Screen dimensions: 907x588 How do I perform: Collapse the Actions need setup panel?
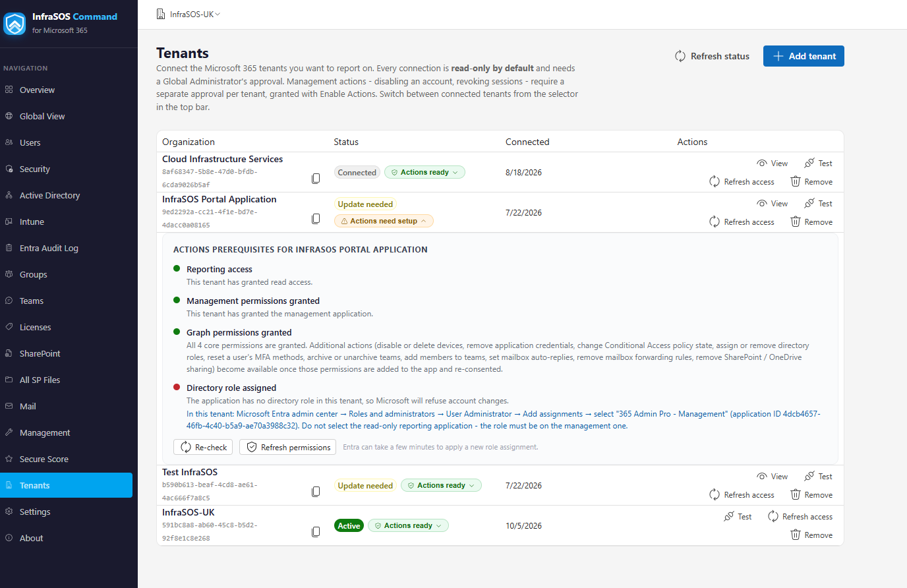tap(384, 221)
